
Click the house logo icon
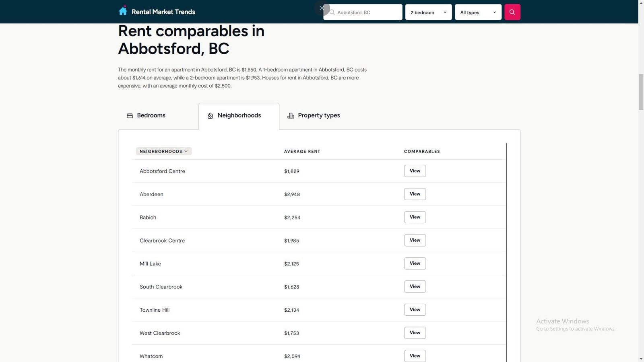(x=123, y=11)
